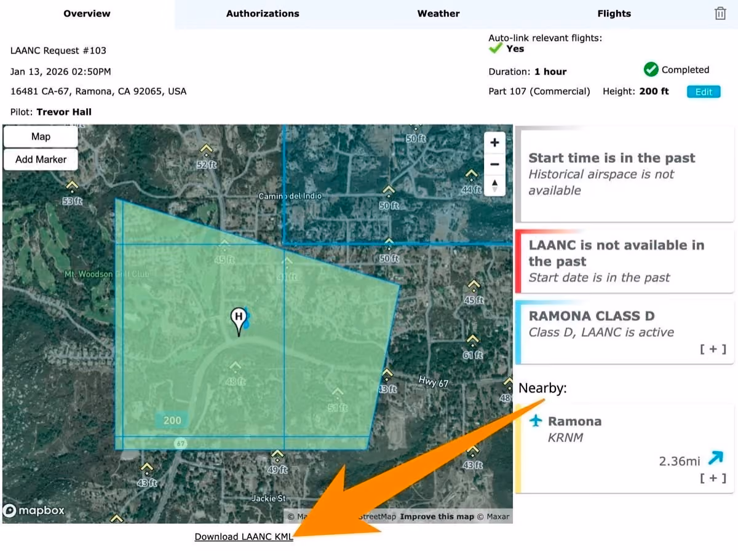This screenshot has width=738, height=560.
Task: Reset map bearing with the compass control
Action: pyautogui.click(x=494, y=185)
